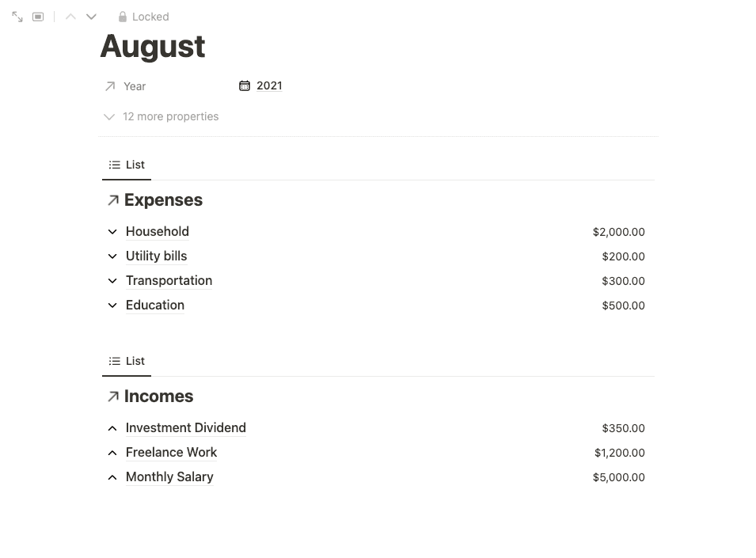The image size is (756, 558).
Task: Click the arrow icon next to Expenses
Action: (113, 200)
